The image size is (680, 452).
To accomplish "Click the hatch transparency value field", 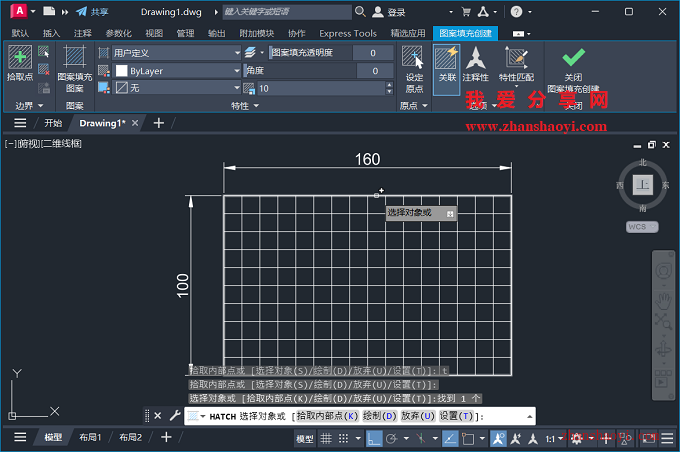I will [373, 53].
